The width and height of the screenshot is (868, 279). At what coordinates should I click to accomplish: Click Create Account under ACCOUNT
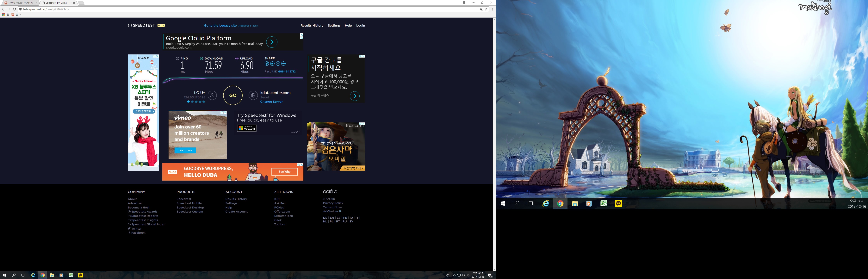point(237,212)
